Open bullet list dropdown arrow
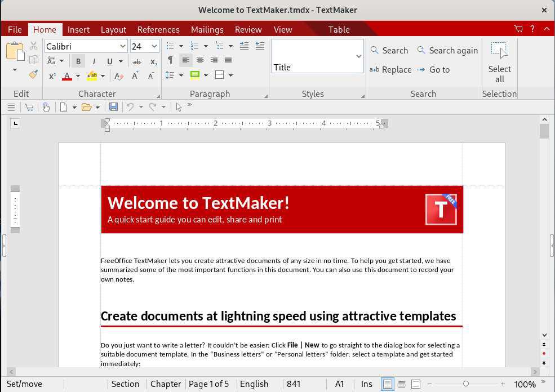Screen dimensions: 555x392 point(181,46)
